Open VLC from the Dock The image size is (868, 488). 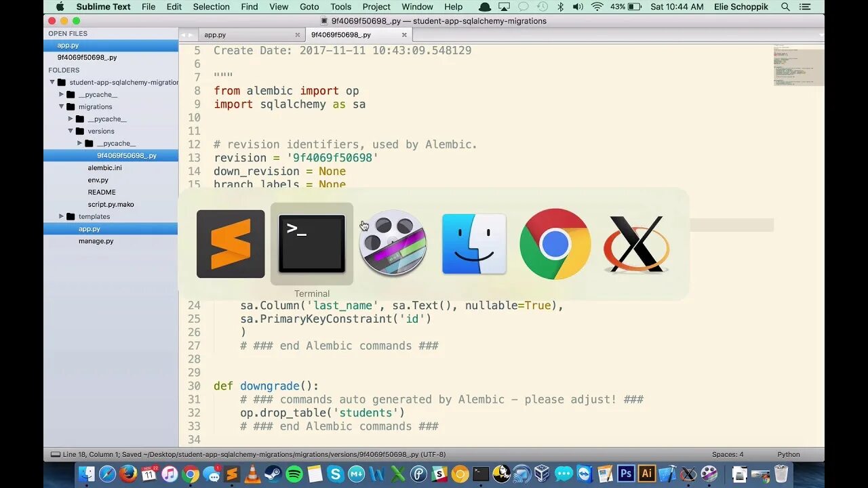click(x=252, y=474)
